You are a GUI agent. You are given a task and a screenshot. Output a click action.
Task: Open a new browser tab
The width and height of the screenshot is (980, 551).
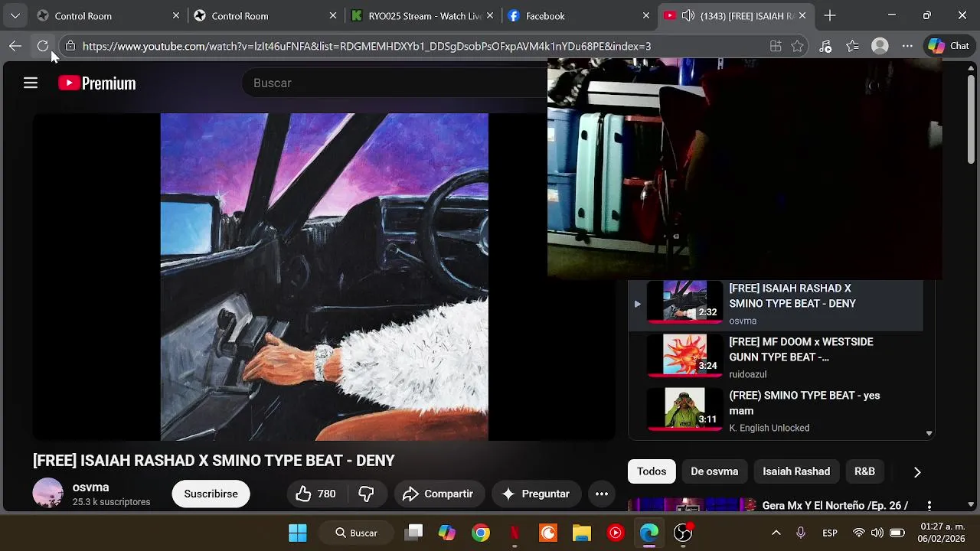point(830,15)
